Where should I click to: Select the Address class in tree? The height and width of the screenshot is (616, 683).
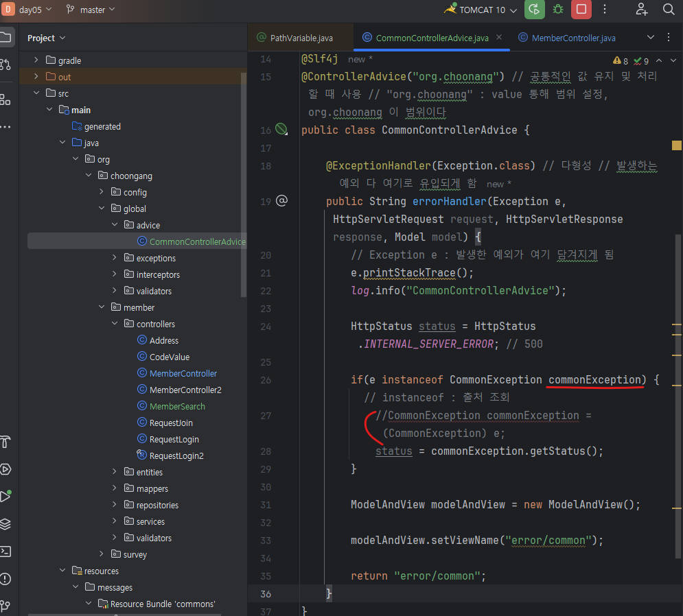[x=164, y=340]
